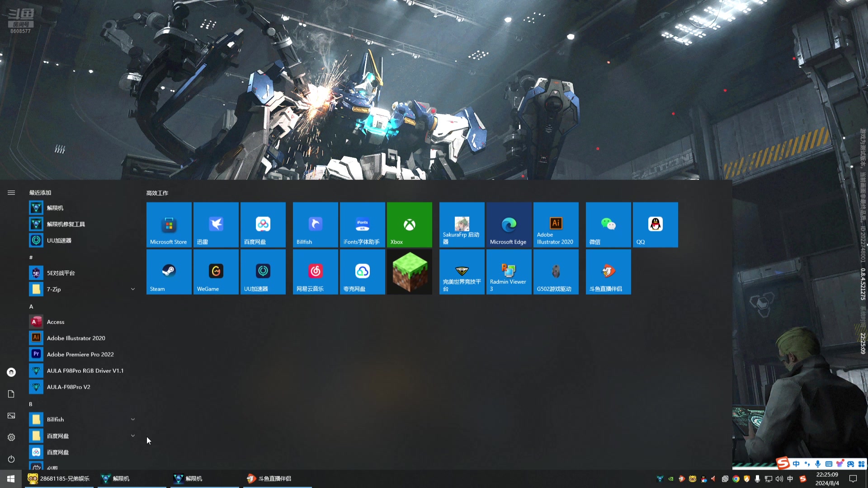
Task: Open the Microsoft Edge tile
Action: tap(509, 225)
